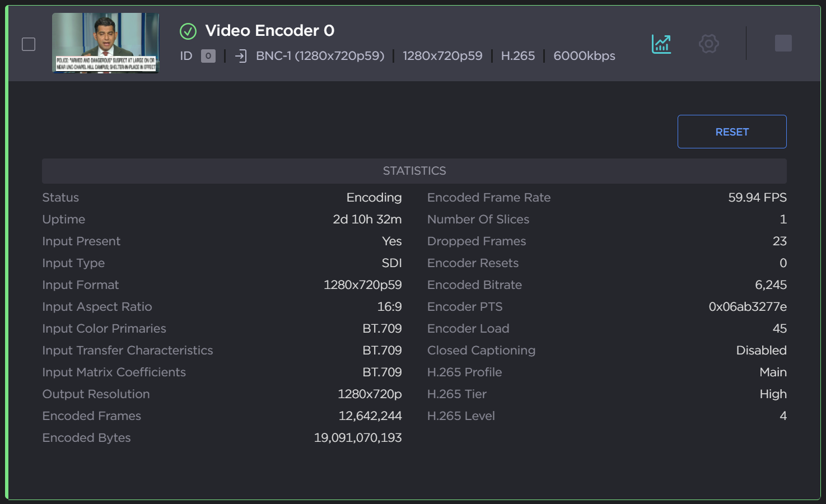
Task: Click the BNC-1 (1280x720p59) input label
Action: click(x=320, y=56)
